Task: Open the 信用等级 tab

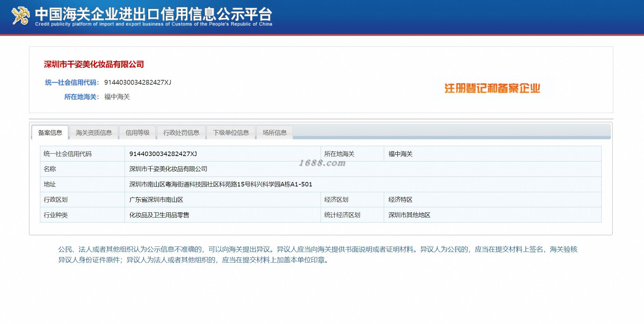Action: [x=138, y=132]
